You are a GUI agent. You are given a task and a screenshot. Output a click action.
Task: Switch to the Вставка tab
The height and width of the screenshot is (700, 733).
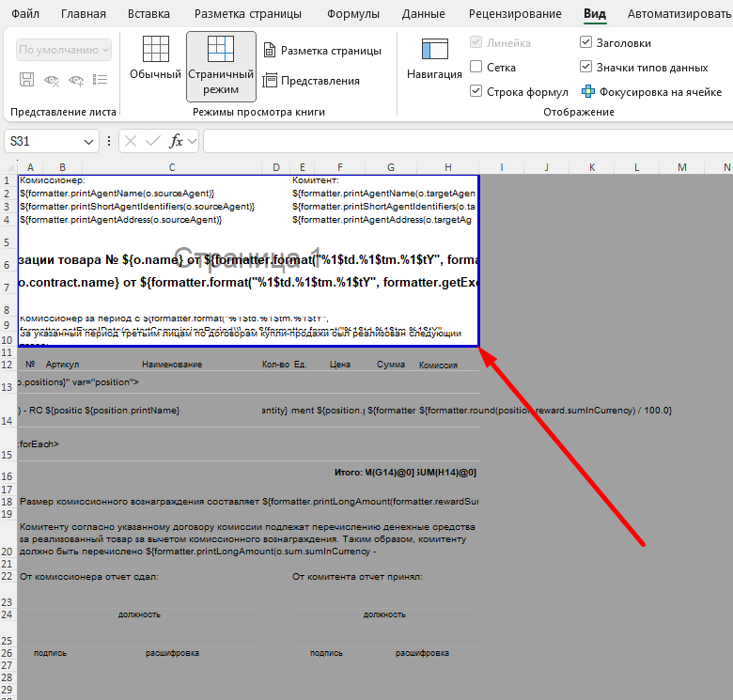point(148,14)
